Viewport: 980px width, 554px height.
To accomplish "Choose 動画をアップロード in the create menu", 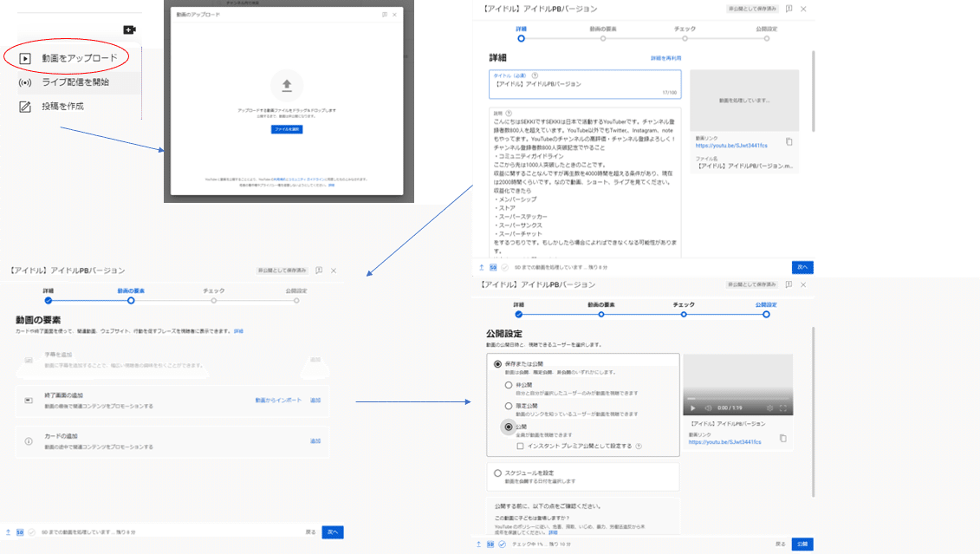I will (x=80, y=58).
